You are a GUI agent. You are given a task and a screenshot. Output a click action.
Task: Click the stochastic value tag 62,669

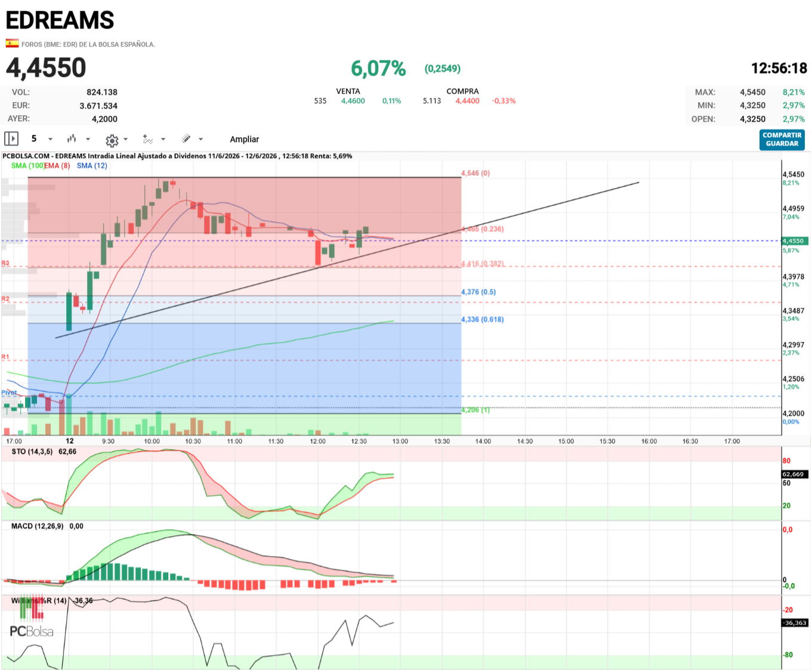click(x=795, y=474)
